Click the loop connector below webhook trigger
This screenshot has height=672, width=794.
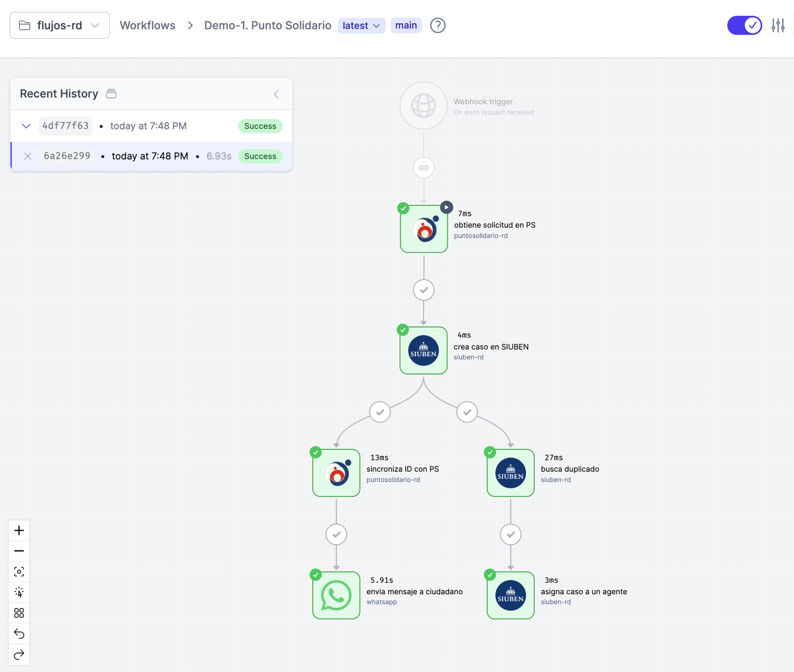423,168
